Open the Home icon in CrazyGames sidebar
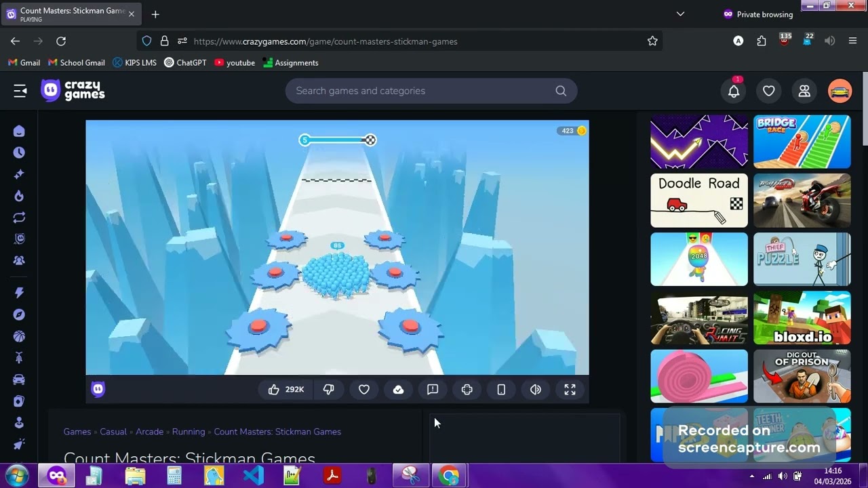868x488 pixels. click(19, 131)
